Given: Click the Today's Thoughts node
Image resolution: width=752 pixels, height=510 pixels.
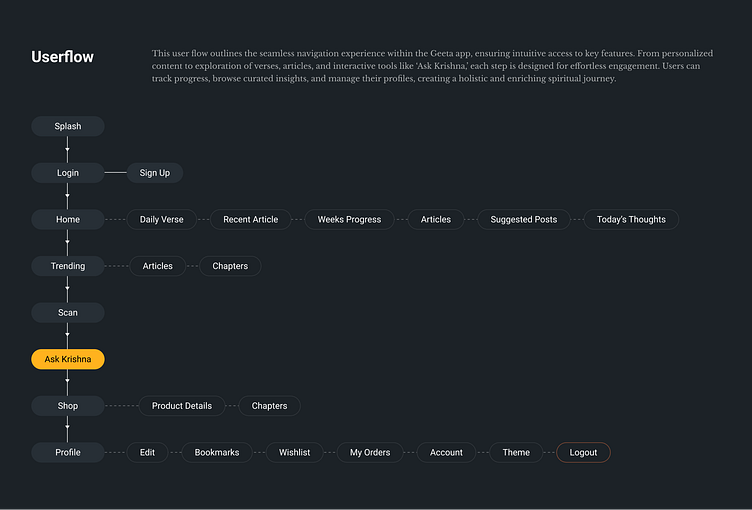Looking at the screenshot, I should (x=631, y=219).
